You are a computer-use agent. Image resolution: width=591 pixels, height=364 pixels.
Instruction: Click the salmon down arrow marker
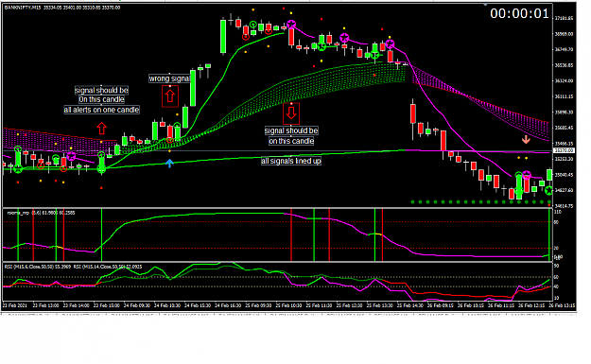[526, 139]
